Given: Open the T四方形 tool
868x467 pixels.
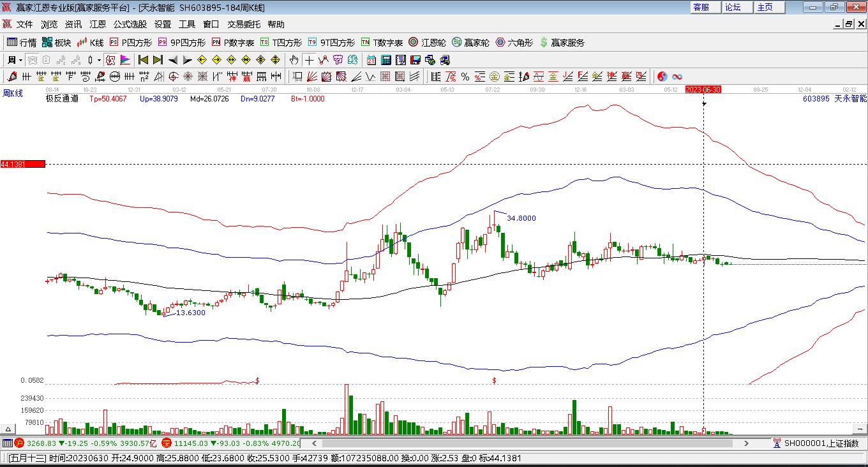Looking at the screenshot, I should point(281,43).
